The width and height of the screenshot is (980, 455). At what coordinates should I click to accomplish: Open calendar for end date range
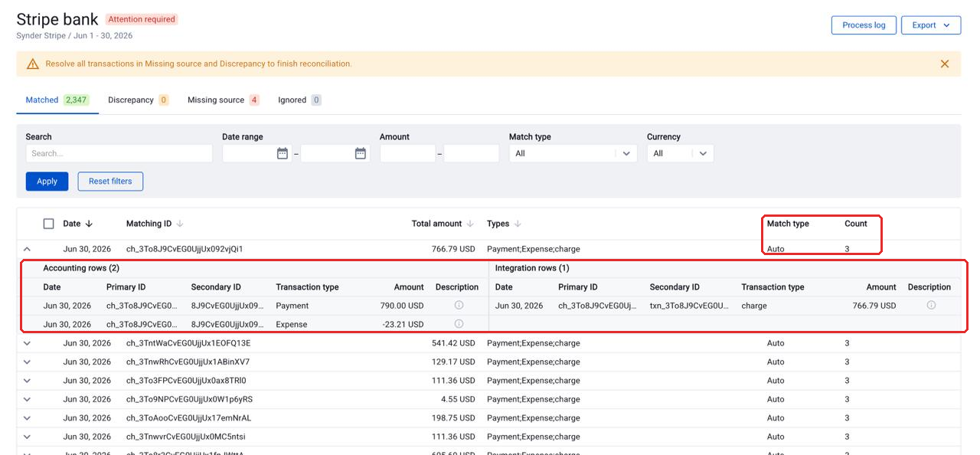pos(361,153)
